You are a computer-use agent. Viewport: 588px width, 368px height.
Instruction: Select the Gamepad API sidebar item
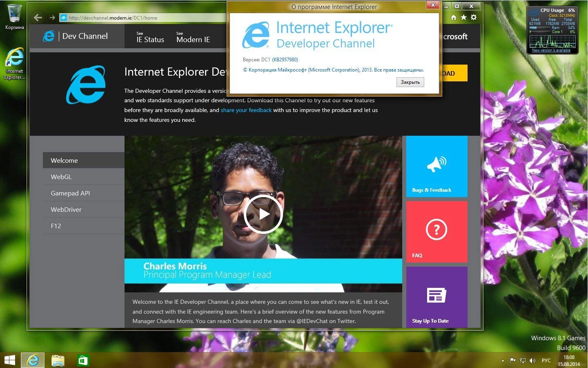click(83, 193)
